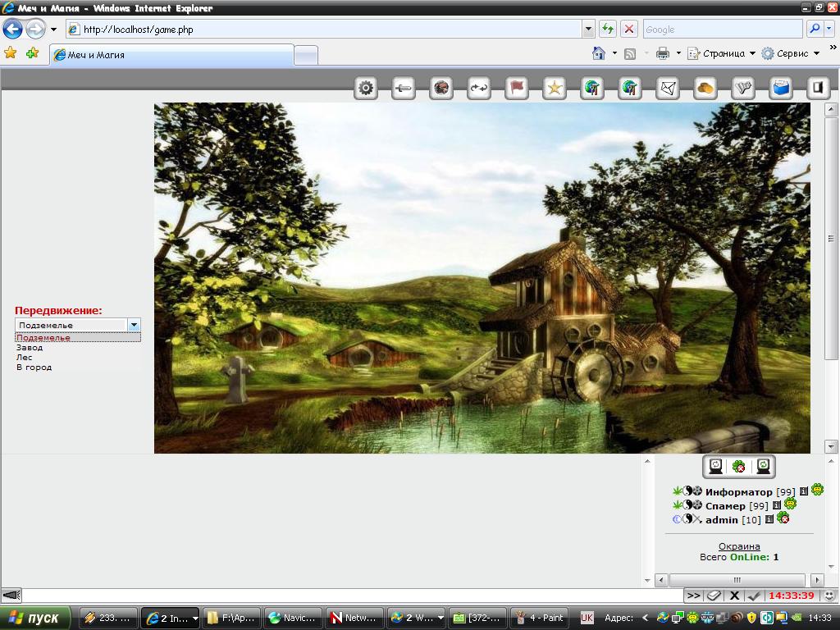The width and height of the screenshot is (840, 630).
Task: Click the green refresh monitor icon in online panel
Action: coord(764,466)
